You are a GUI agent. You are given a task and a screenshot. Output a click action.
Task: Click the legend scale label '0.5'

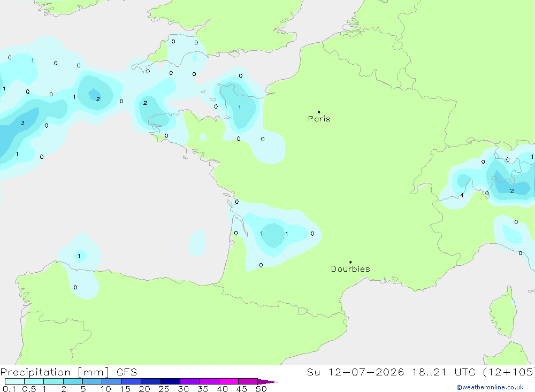29,389
